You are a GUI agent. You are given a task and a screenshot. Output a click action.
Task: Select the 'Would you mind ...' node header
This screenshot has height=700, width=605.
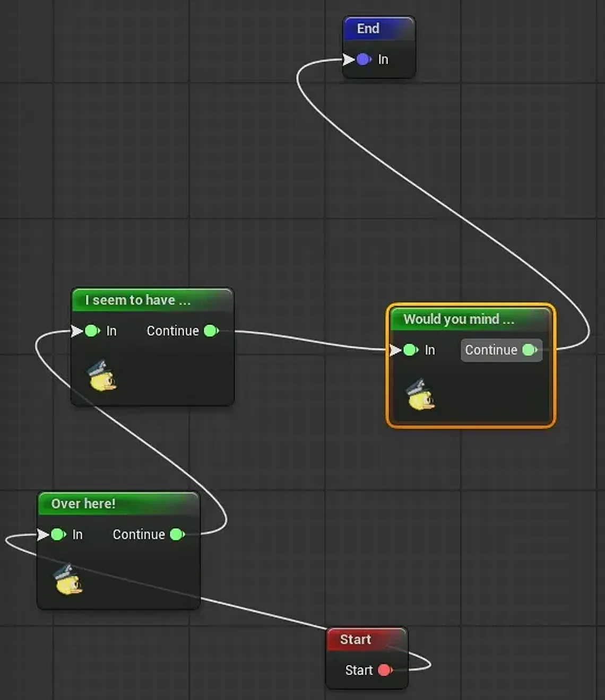click(471, 319)
